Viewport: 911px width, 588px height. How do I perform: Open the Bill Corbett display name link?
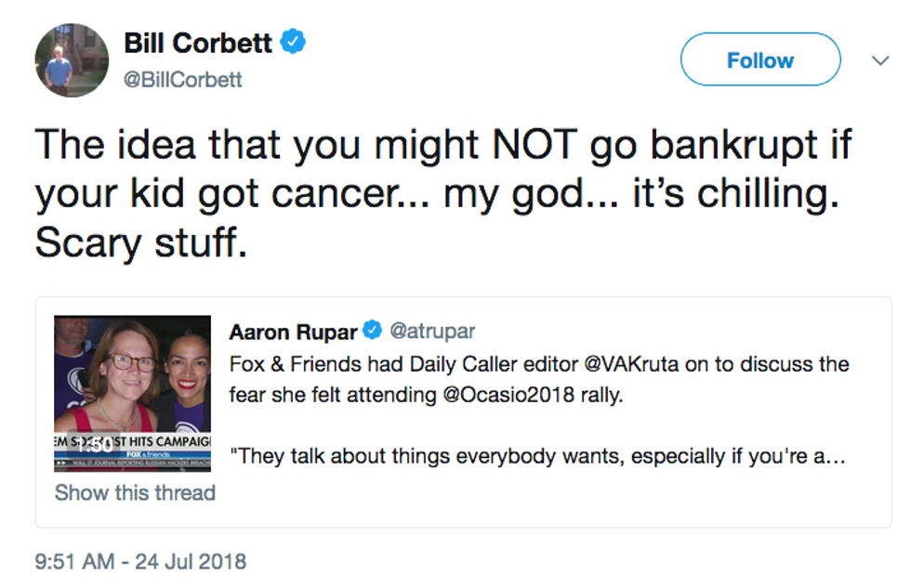[198, 43]
